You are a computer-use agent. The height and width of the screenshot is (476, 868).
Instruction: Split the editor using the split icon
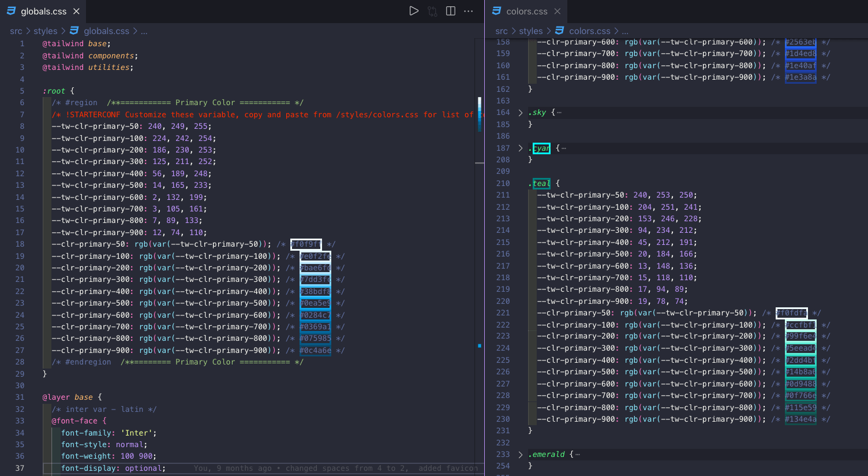coord(451,11)
